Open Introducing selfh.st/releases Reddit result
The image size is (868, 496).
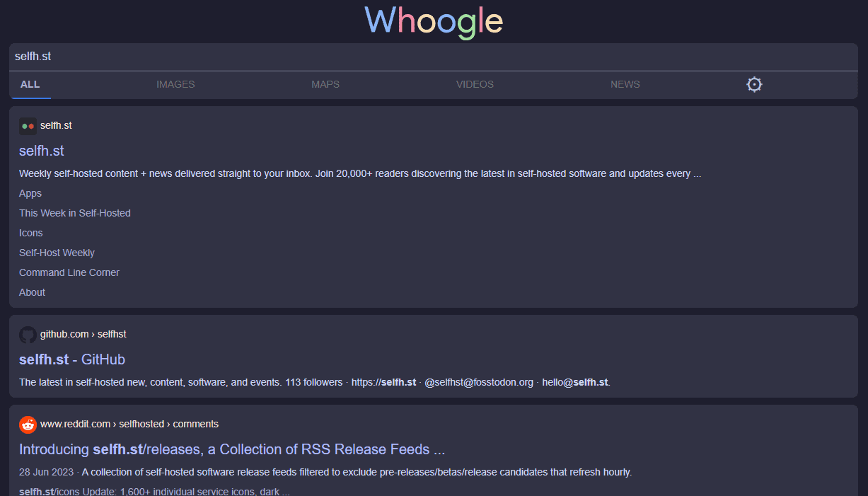coord(232,450)
